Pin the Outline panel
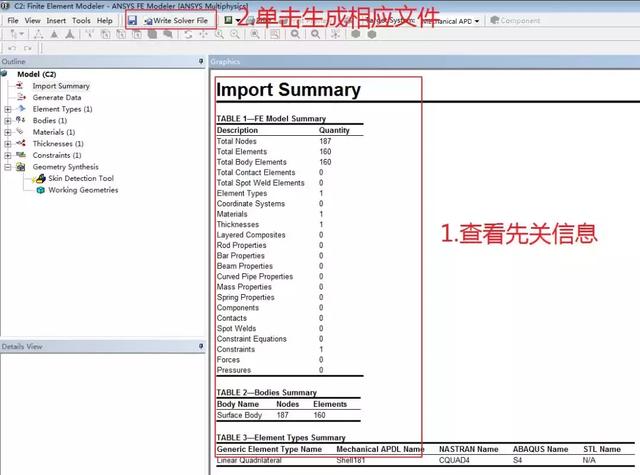Image resolution: width=640 pixels, height=475 pixels. click(201, 61)
